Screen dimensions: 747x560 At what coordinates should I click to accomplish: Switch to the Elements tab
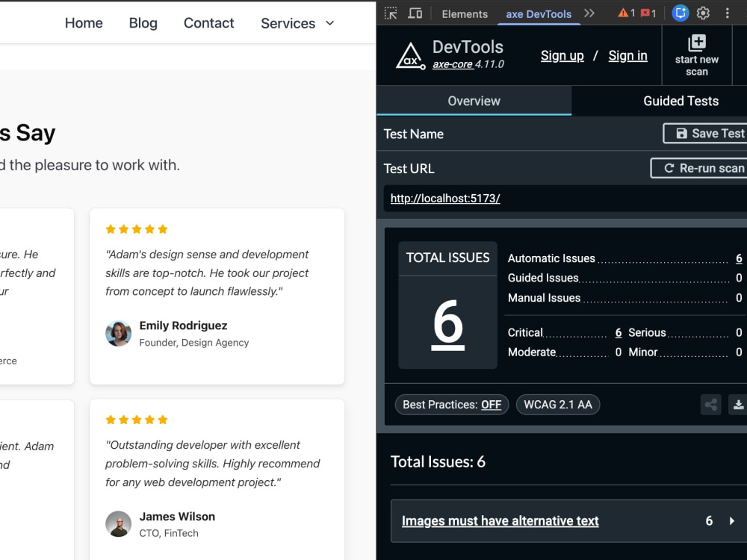point(465,13)
